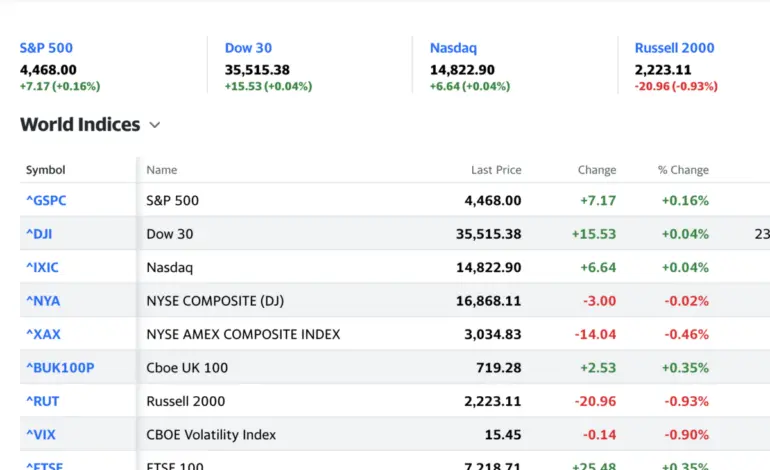Image resolution: width=770 pixels, height=470 pixels.
Task: Select the Dow 30 name cell in table
Action: tap(169, 234)
